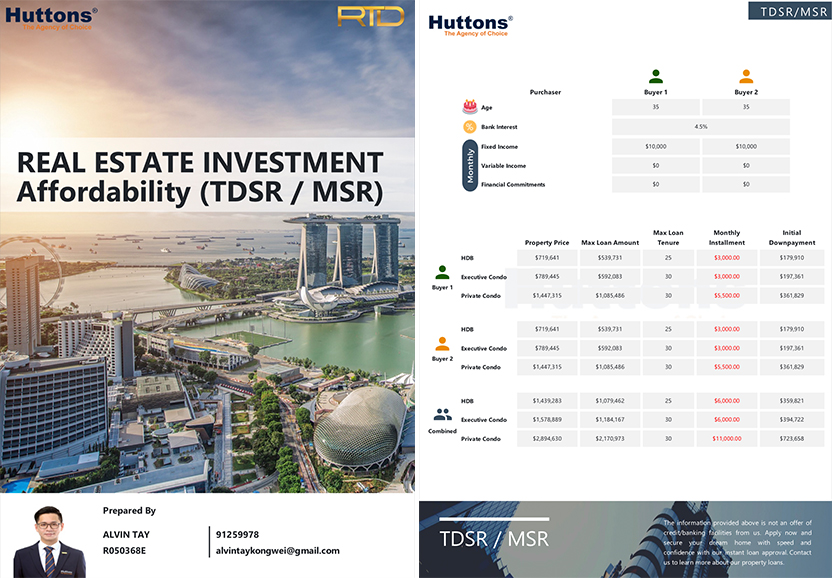Click the TDSR/MSR page header tag
The width and height of the screenshot is (832, 578).
tap(790, 11)
